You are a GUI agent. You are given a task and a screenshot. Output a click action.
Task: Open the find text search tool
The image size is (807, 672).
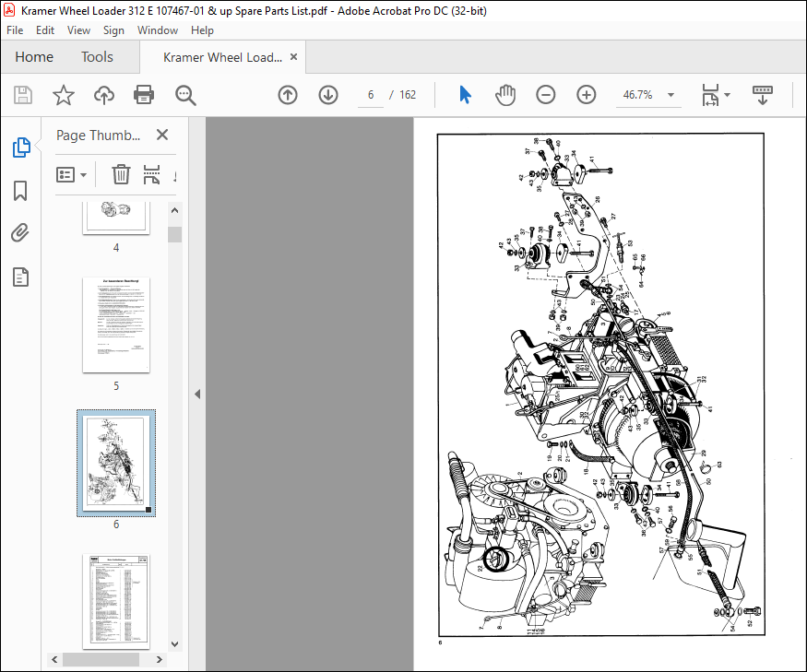pyautogui.click(x=185, y=95)
